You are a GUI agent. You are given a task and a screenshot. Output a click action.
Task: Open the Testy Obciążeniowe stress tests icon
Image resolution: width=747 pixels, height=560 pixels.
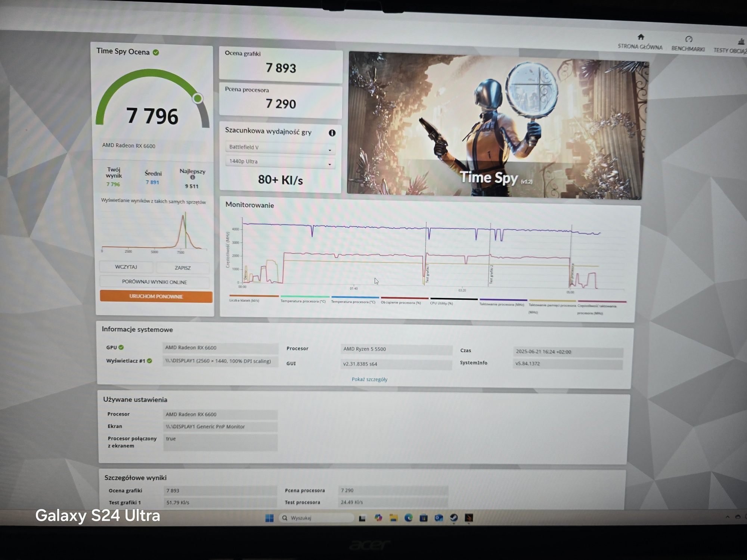[741, 41]
